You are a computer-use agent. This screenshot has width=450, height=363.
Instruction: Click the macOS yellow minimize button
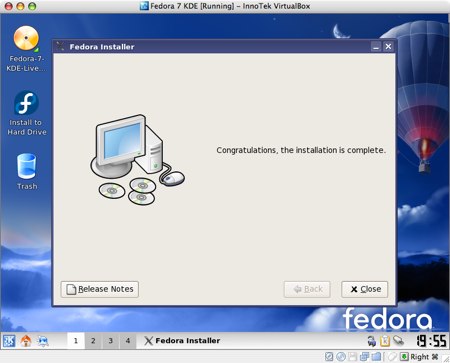pos(20,6)
